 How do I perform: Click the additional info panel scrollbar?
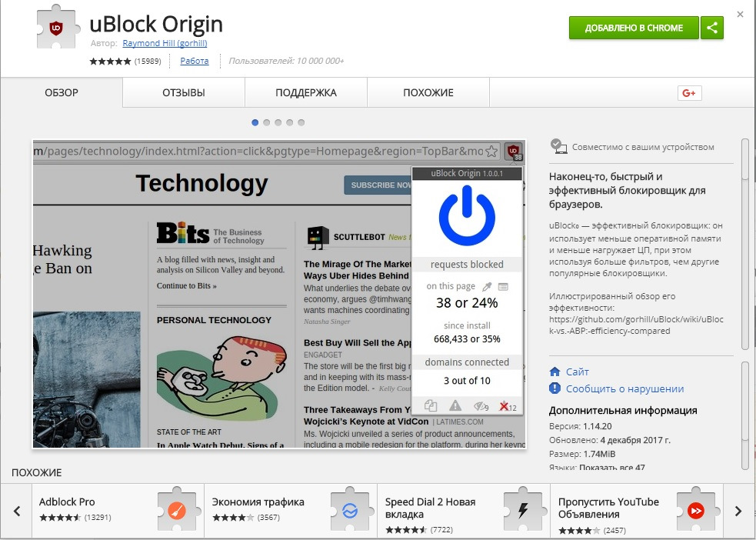(x=745, y=415)
